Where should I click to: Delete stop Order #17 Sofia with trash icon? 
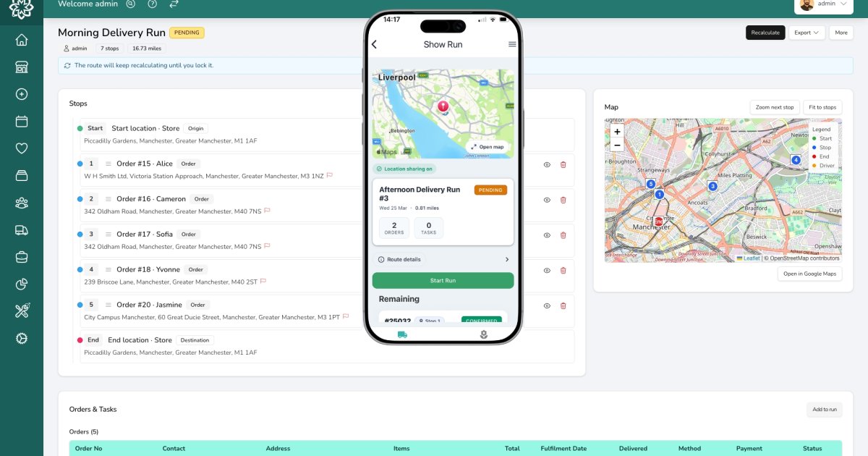click(x=563, y=235)
